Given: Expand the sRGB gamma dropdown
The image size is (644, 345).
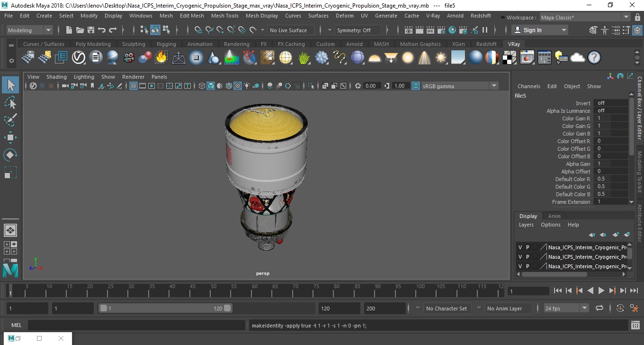Looking at the screenshot, I should pos(494,86).
